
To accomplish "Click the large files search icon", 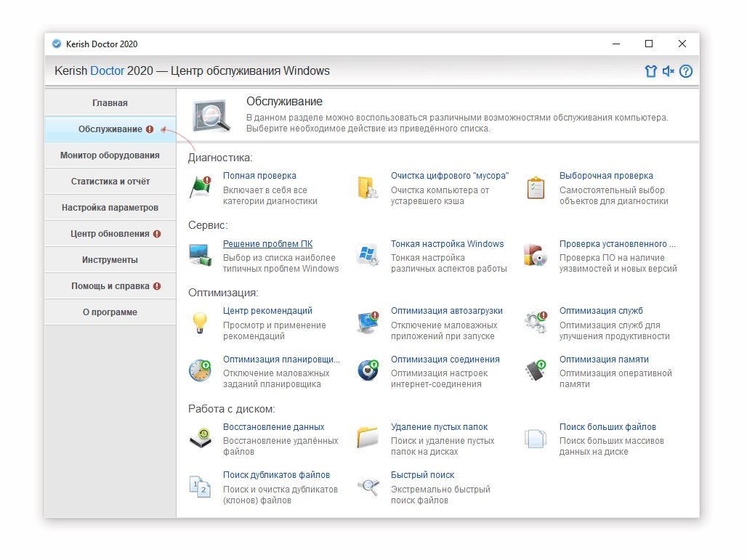I will pos(536,439).
